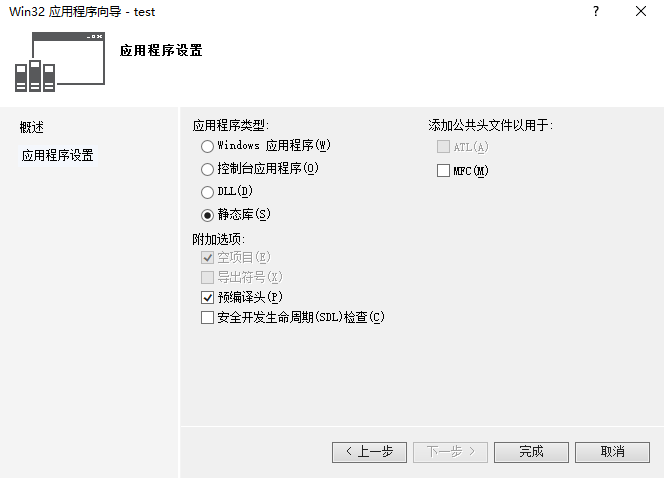Image resolution: width=664 pixels, height=478 pixels.
Task: Enable 安全开发生命周期(SDL)检查 checkbox
Action: [208, 318]
